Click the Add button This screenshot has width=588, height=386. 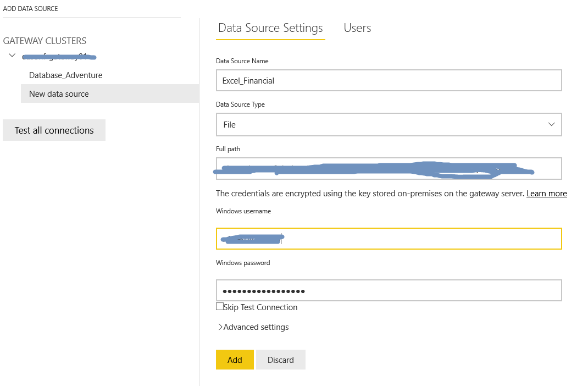click(235, 360)
